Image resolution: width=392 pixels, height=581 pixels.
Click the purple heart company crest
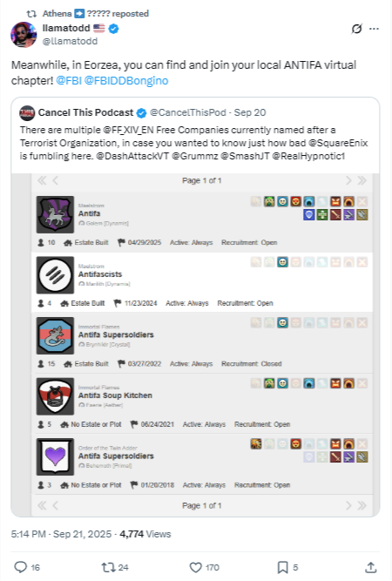tap(55, 456)
